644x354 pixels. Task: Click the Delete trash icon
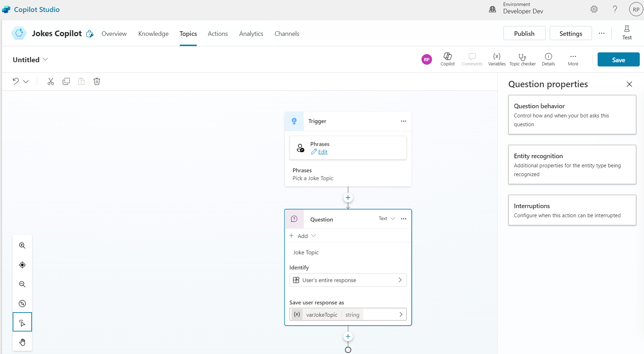[x=97, y=82]
